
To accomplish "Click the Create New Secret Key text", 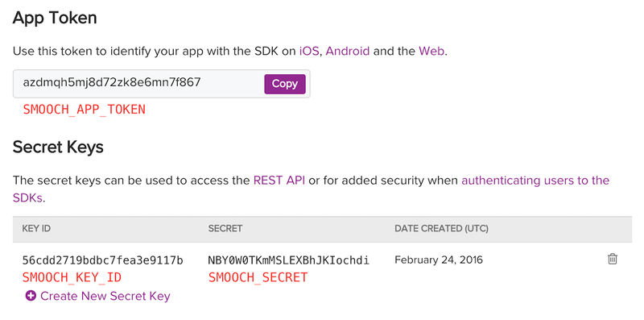I will click(x=105, y=296).
